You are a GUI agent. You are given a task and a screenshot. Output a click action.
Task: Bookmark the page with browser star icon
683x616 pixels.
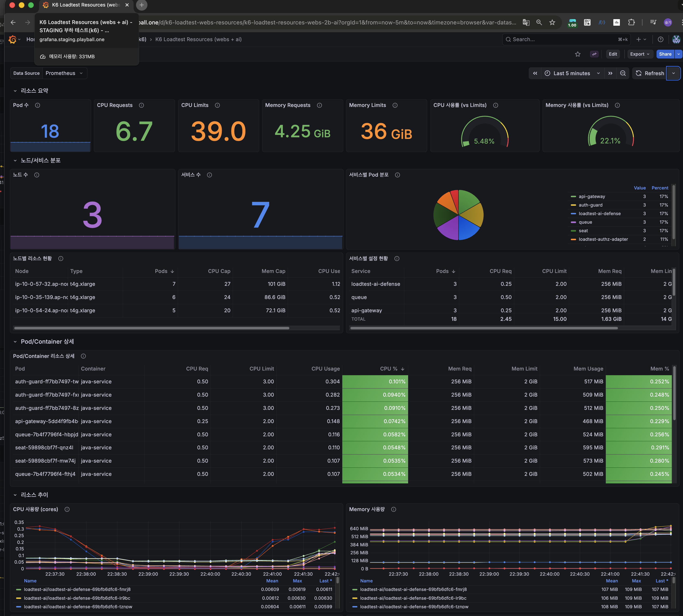[x=552, y=22]
